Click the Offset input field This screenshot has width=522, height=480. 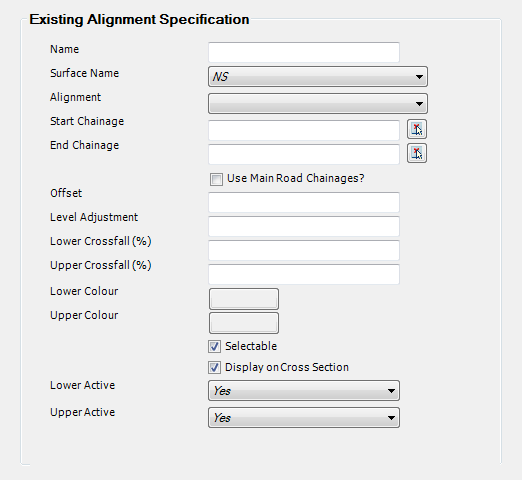click(x=304, y=202)
